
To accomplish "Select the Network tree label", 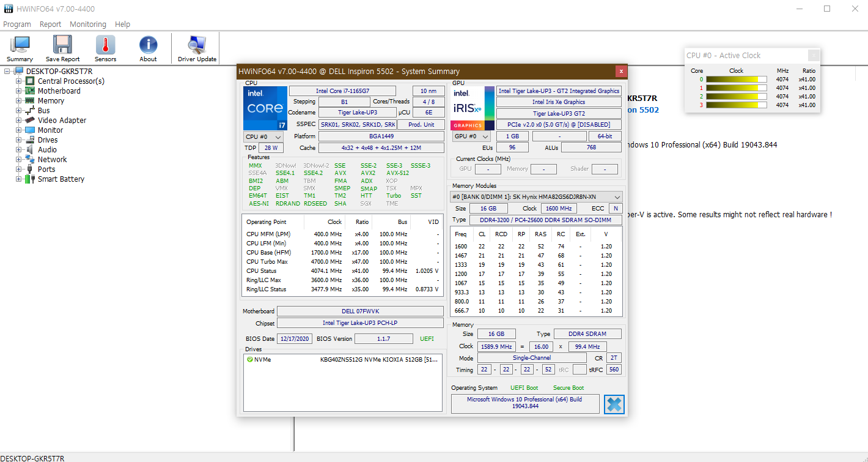I will pyautogui.click(x=53, y=160).
